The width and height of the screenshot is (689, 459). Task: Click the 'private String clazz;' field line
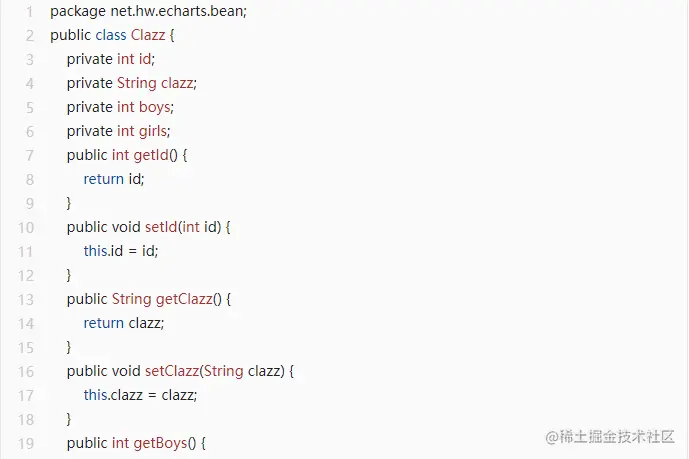coord(131,83)
